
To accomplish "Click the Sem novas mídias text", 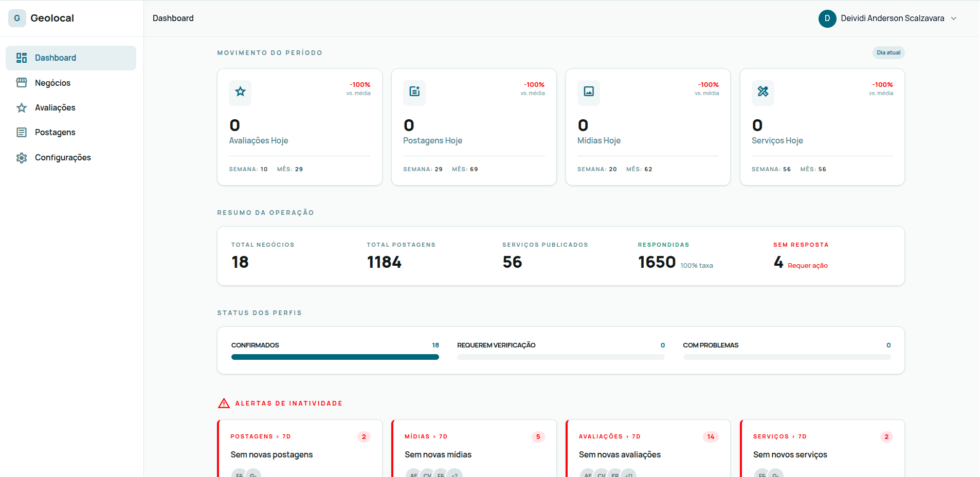I will click(438, 455).
